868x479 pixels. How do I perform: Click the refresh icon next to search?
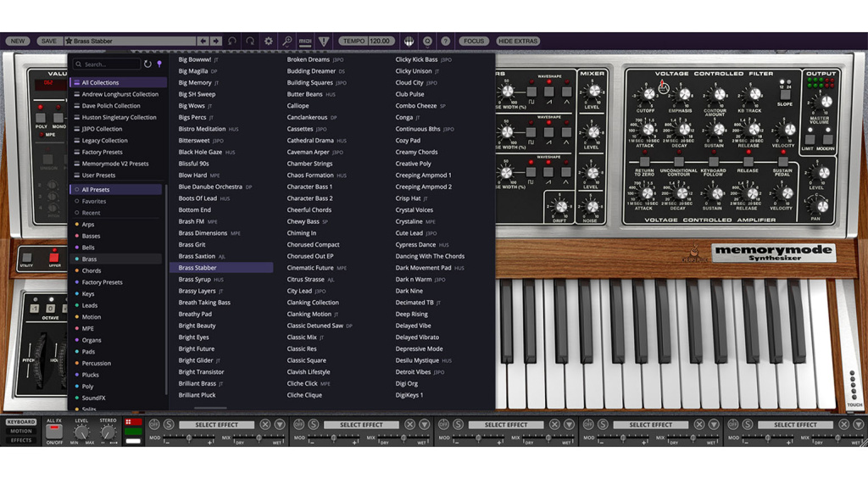coord(147,64)
